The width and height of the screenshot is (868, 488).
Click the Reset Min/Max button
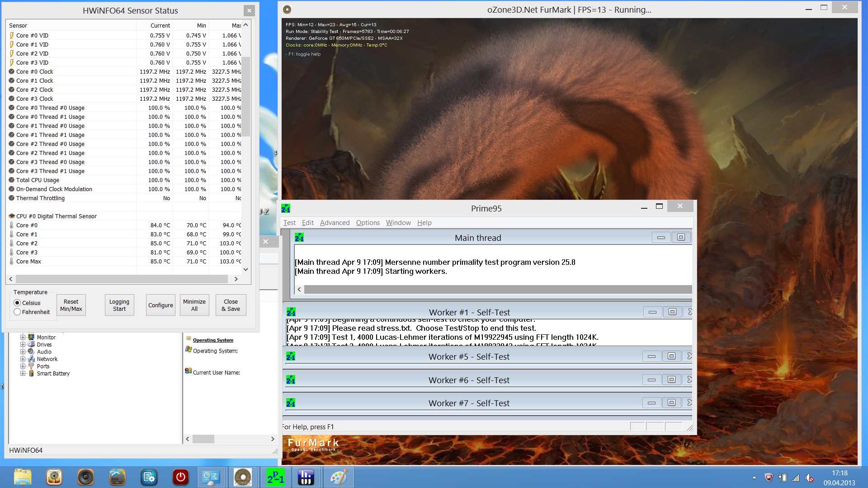tap(71, 305)
